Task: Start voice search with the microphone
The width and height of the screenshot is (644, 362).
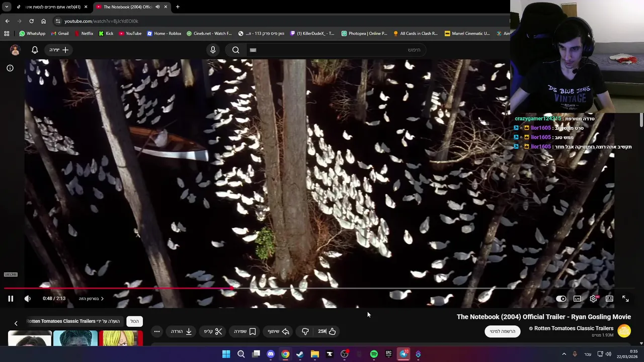Action: tap(213, 50)
